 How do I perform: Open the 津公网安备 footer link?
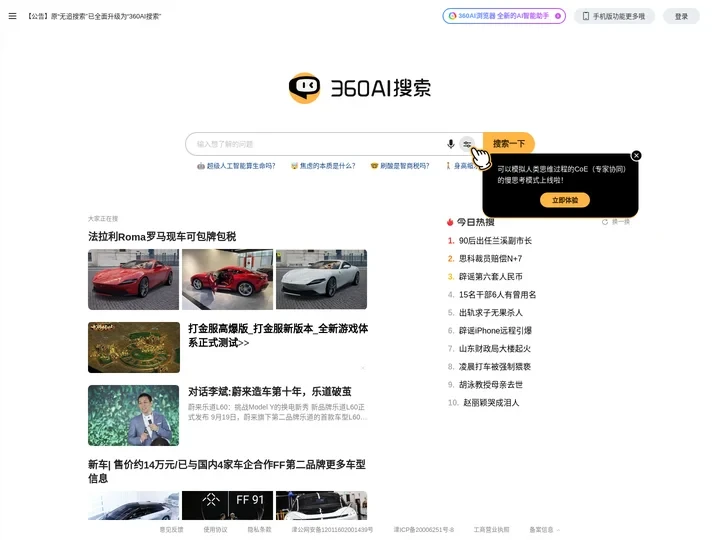(332, 529)
